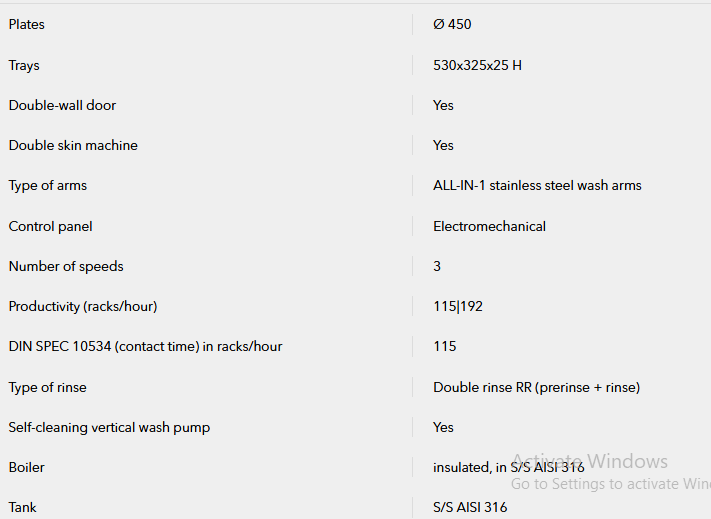Click DIN SPEC 10534 contact time label
This screenshot has width=711, height=519.
(145, 347)
